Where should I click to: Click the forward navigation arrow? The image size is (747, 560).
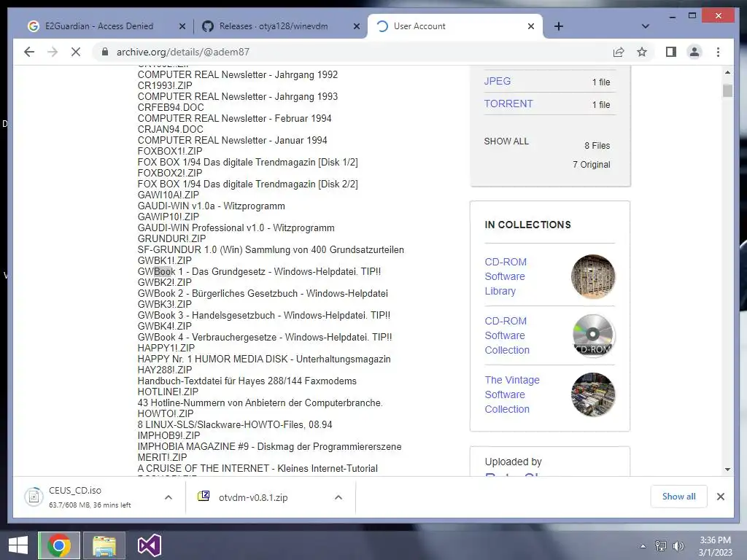pyautogui.click(x=53, y=52)
